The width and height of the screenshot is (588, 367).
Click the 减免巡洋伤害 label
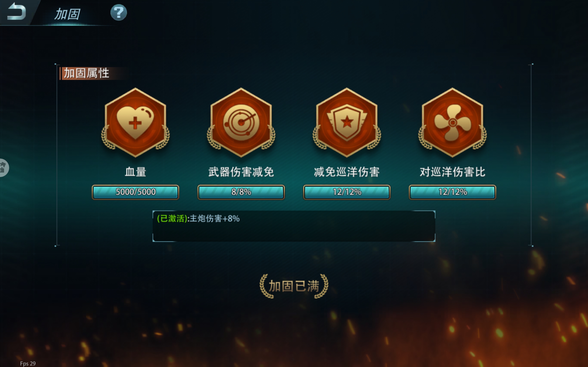click(x=347, y=172)
